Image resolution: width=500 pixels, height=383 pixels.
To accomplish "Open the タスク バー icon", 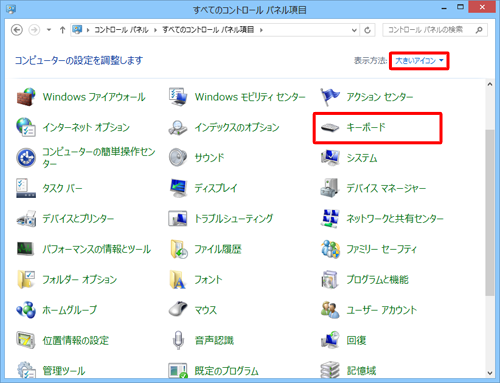I will [26, 188].
